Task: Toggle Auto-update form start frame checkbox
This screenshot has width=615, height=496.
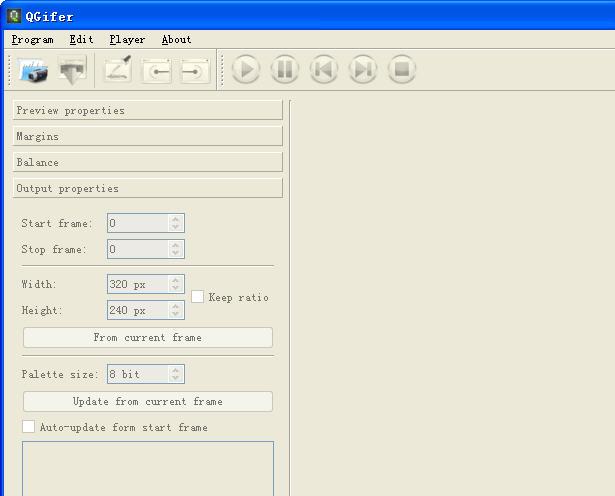Action: pos(29,427)
